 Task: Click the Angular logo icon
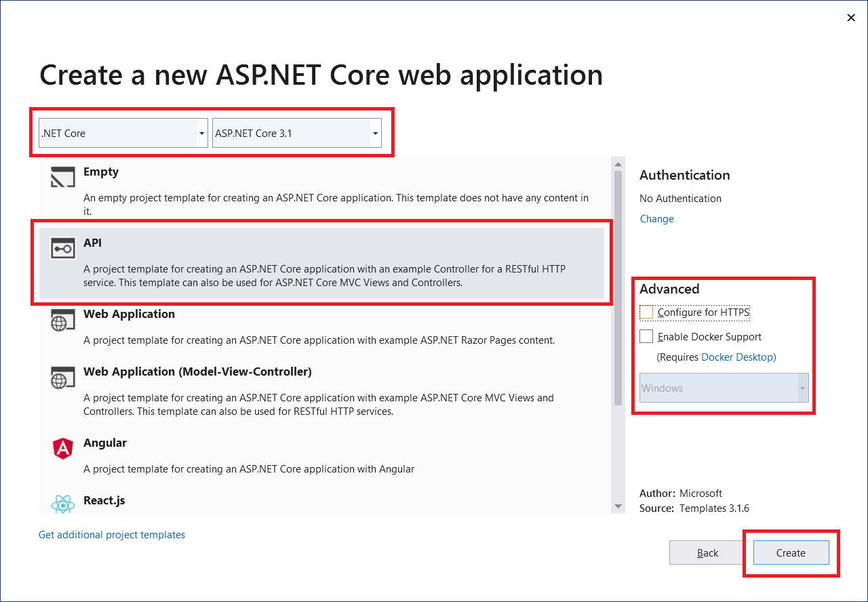point(63,449)
